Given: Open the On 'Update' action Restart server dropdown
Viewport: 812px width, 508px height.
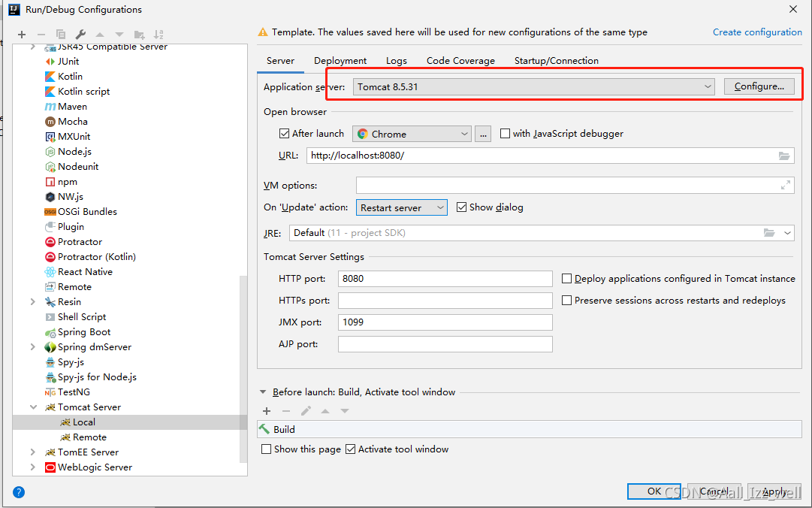Looking at the screenshot, I should [x=401, y=207].
